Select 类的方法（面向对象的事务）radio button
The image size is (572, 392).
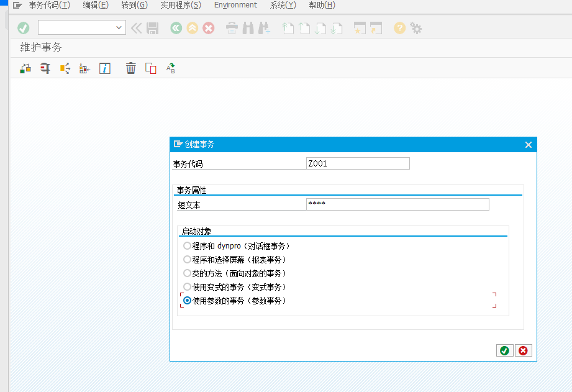[x=187, y=273]
